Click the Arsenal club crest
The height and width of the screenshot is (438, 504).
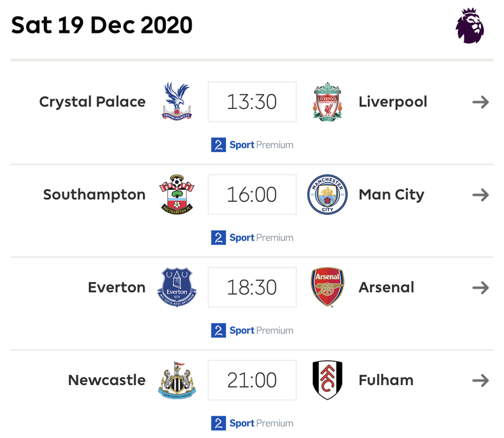[328, 287]
